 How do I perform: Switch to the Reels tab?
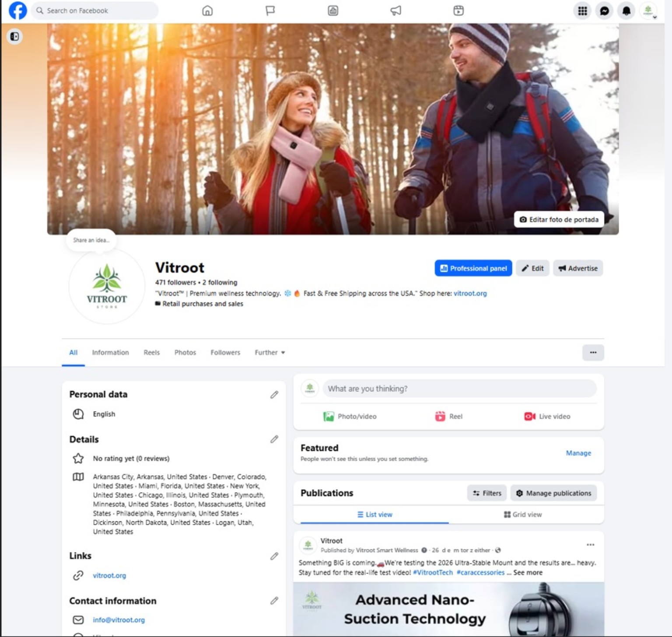(x=151, y=352)
